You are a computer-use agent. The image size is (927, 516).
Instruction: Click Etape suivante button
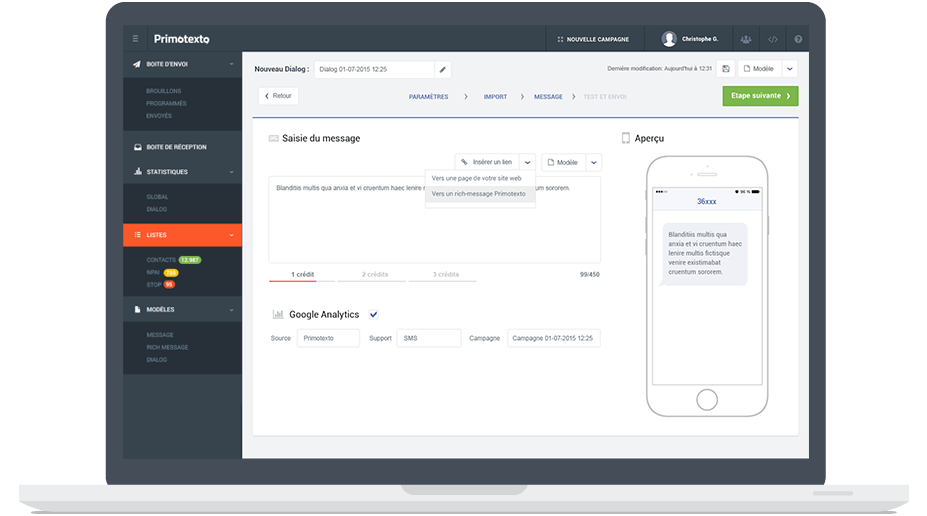[760, 96]
